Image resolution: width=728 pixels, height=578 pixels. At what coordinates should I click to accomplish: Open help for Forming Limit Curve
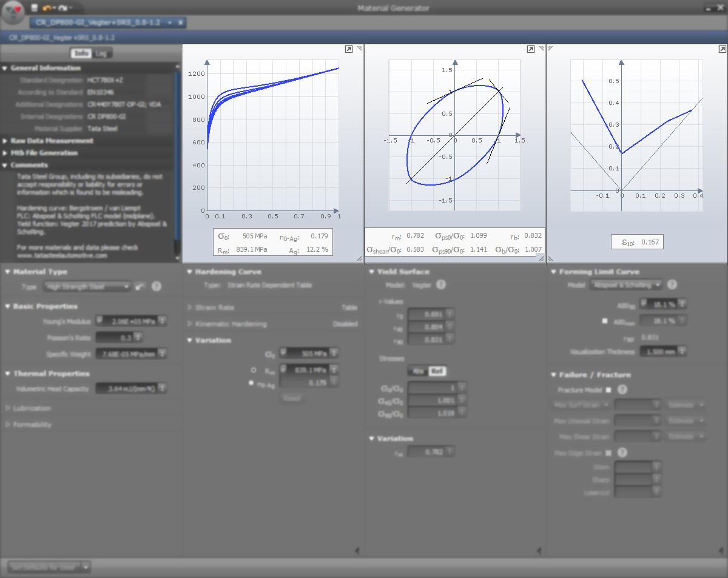[x=672, y=284]
